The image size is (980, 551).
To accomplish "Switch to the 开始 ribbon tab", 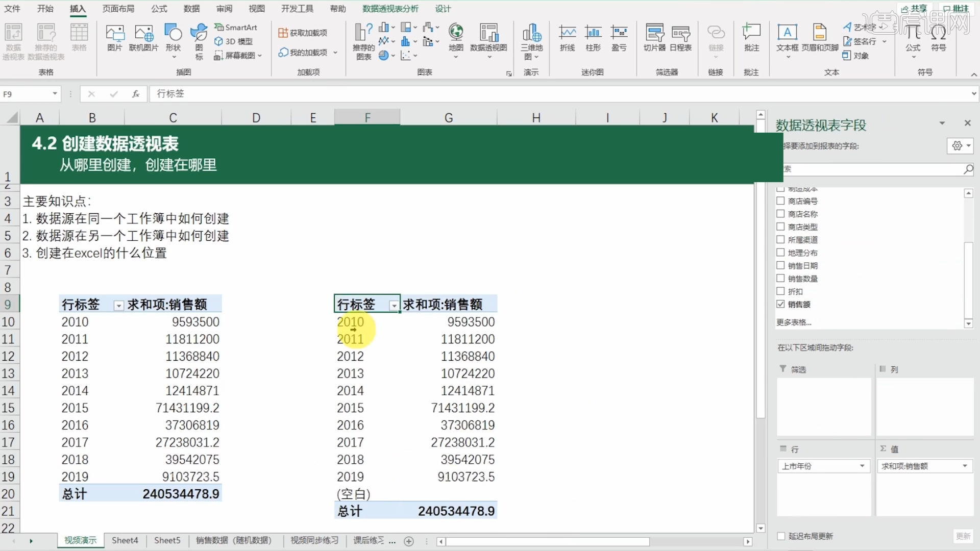I will pyautogui.click(x=45, y=8).
